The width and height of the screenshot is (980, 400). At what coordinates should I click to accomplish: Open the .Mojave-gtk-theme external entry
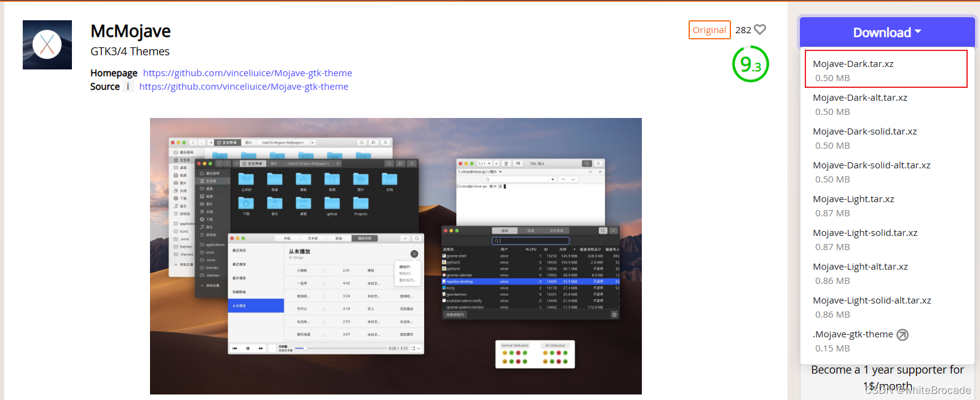pos(853,334)
